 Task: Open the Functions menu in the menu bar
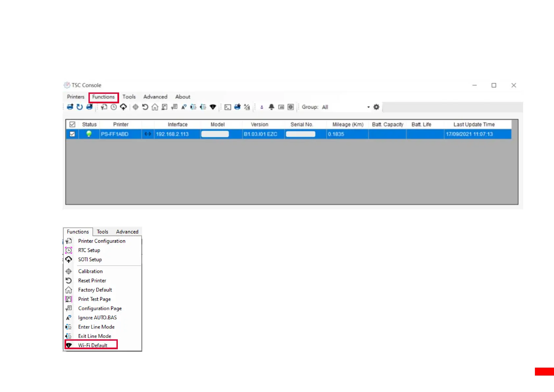coord(103,97)
